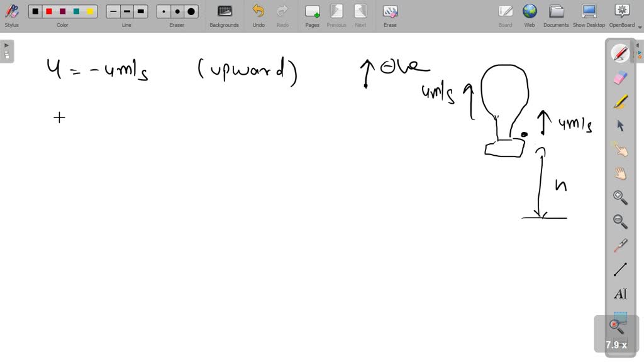Select the yellow pen color
Screen dimensions: 644x362
coord(90,11)
